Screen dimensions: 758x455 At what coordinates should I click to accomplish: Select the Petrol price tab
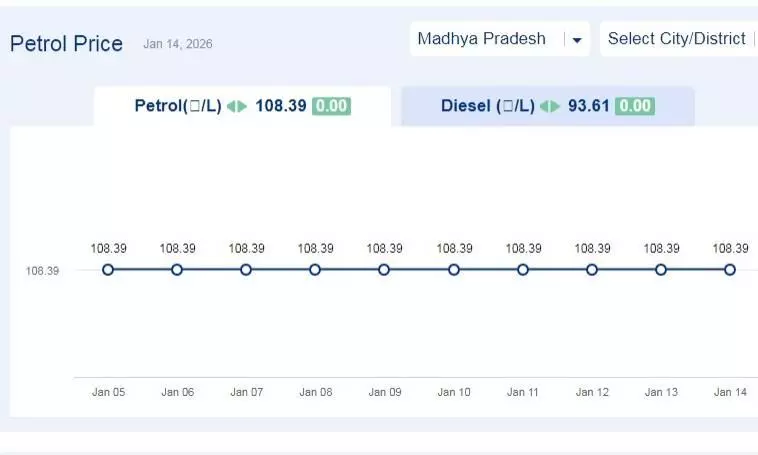(x=242, y=106)
